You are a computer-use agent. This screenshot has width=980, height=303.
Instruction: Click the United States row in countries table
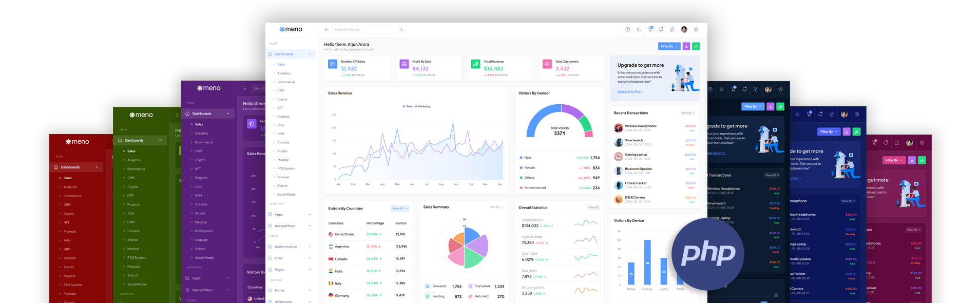click(369, 234)
